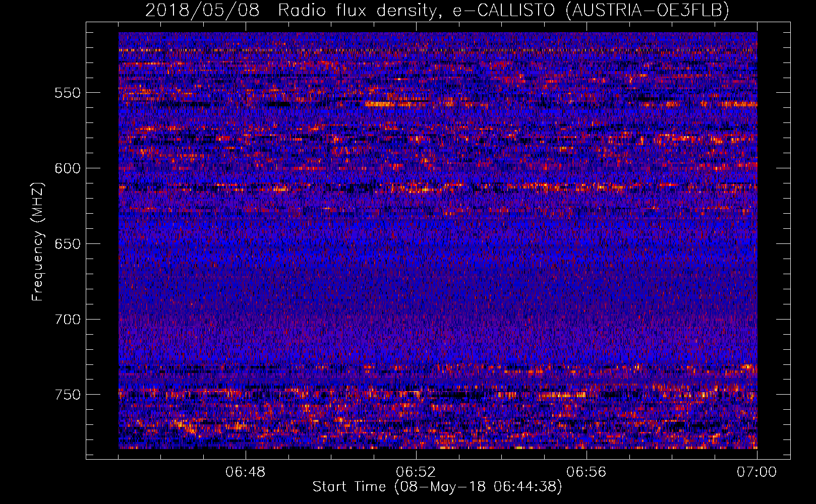This screenshot has height=504, width=816.
Task: Click the Frequency (MHZ) axis title
Action: tap(38, 241)
